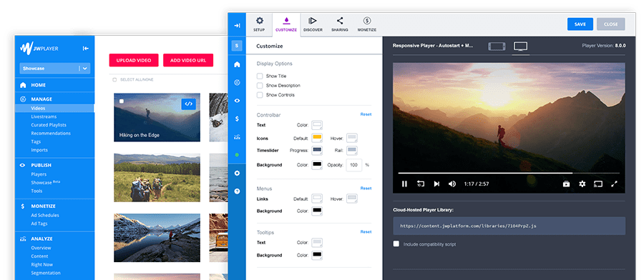Open Overview under Analyze
Screen dimensions: 644x280
(41, 248)
